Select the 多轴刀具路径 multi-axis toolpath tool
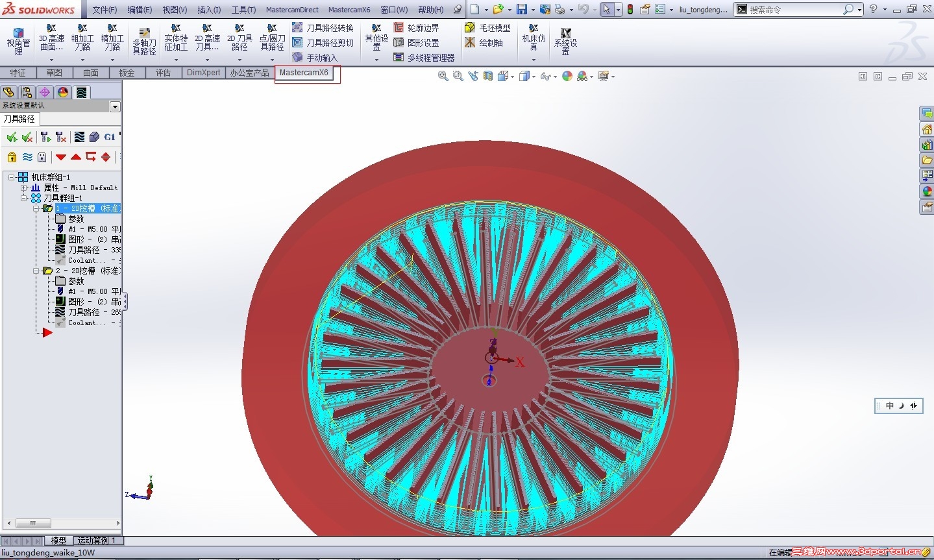This screenshot has height=560, width=934. click(144, 42)
